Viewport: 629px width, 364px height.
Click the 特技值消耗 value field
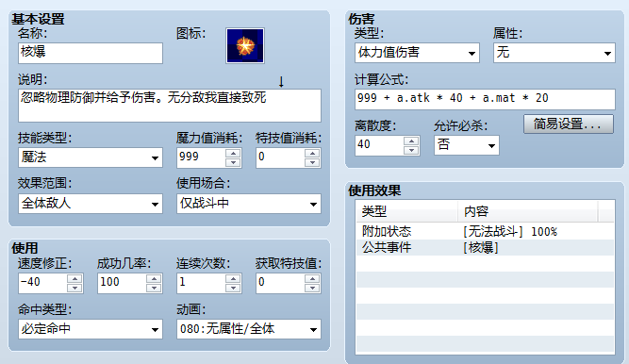(280, 157)
